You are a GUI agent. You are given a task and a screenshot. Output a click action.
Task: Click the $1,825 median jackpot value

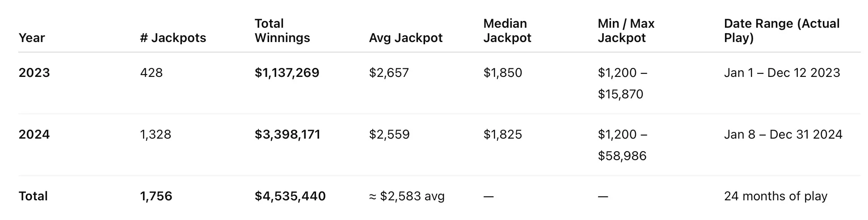[502, 135]
